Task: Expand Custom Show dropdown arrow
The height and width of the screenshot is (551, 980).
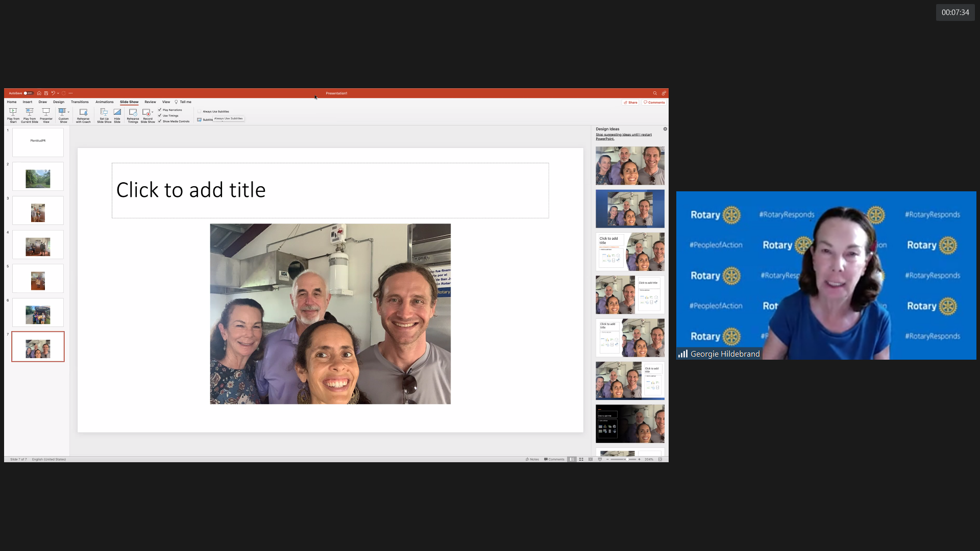Action: [68, 112]
